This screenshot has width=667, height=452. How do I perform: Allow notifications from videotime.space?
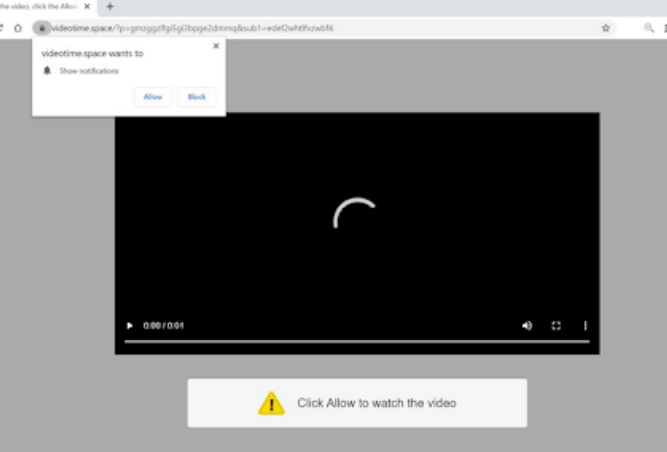coord(153,97)
